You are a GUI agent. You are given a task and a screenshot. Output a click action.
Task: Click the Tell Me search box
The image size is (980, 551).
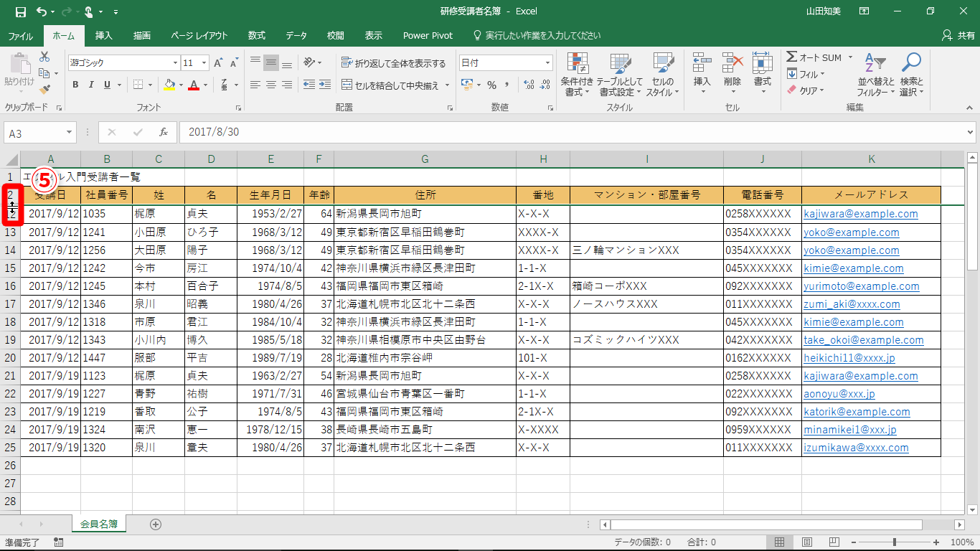point(537,35)
